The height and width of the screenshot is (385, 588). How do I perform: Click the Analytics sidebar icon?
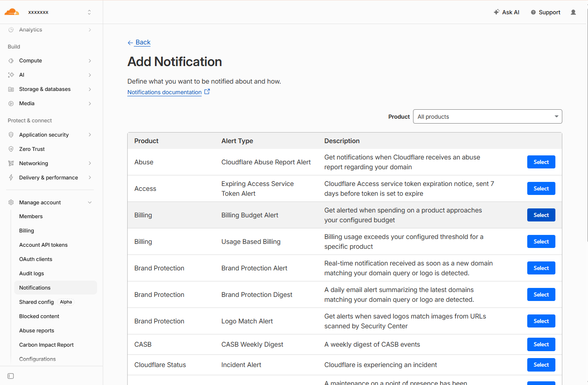[x=11, y=30]
